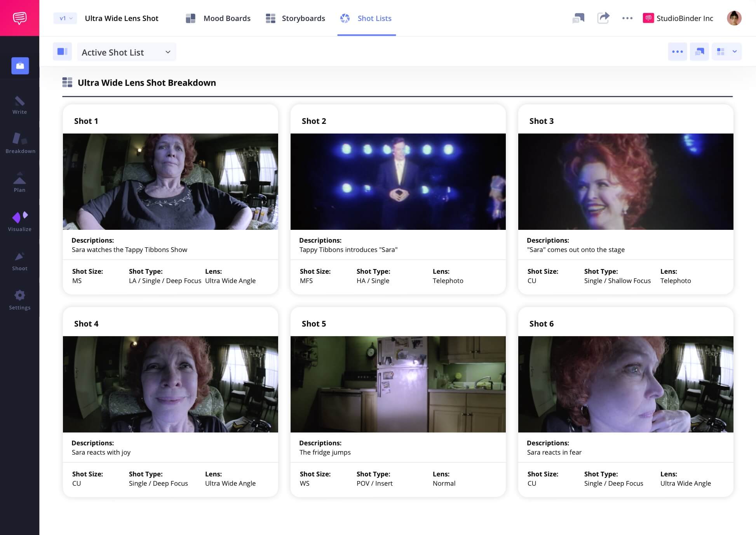756x535 pixels.
Task: Open the comments icon in top bar
Action: click(x=578, y=18)
